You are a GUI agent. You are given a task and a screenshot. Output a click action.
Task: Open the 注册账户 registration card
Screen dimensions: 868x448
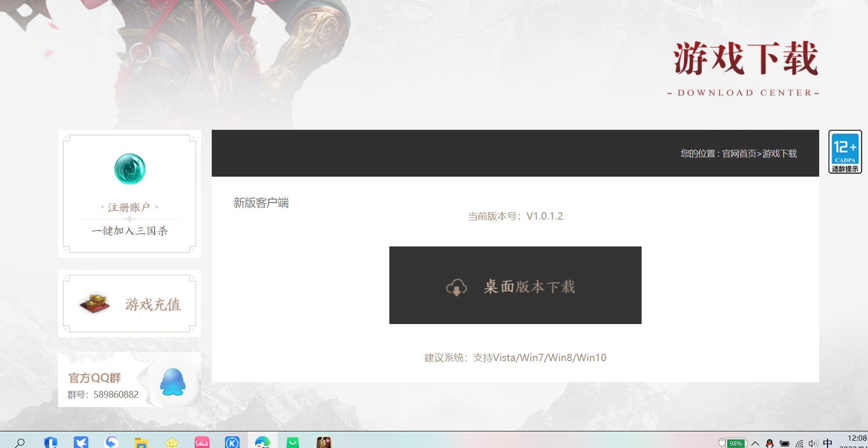129,194
